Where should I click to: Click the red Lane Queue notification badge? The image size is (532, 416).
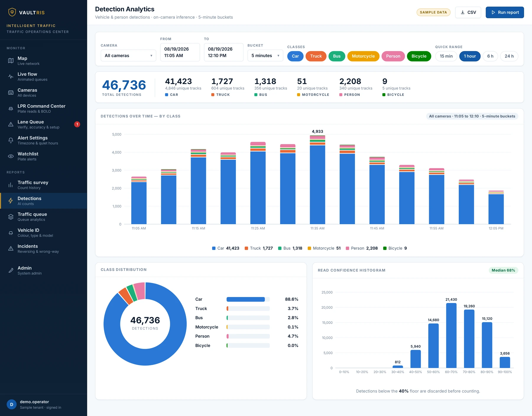tap(77, 124)
